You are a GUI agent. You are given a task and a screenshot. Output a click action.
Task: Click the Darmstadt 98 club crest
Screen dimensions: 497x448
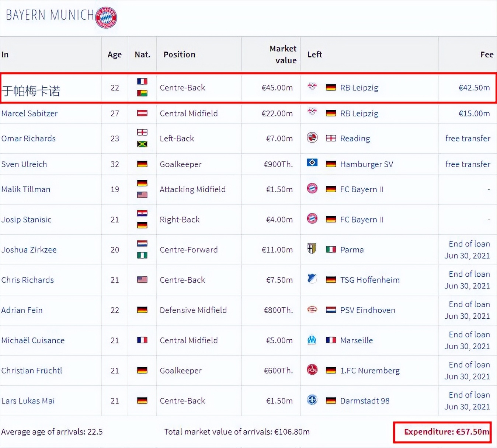pyautogui.click(x=312, y=400)
